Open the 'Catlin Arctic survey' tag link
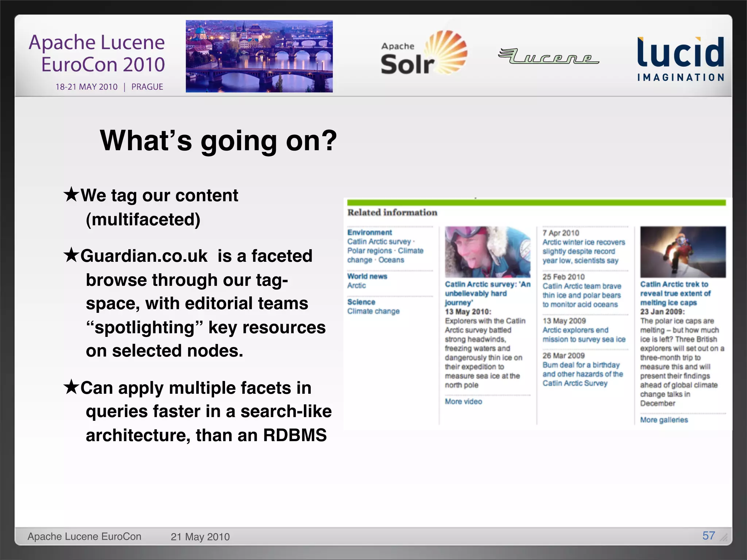The height and width of the screenshot is (560, 747). pyautogui.click(x=379, y=241)
